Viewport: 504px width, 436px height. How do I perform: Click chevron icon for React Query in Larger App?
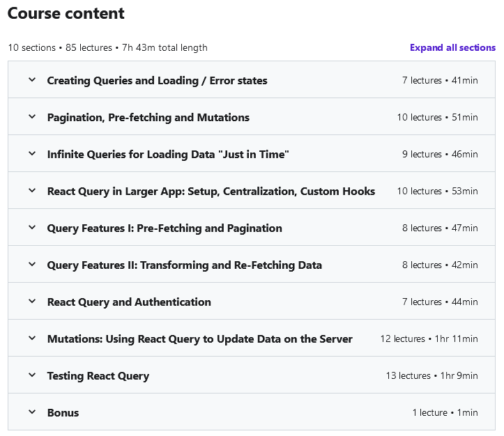[31, 191]
